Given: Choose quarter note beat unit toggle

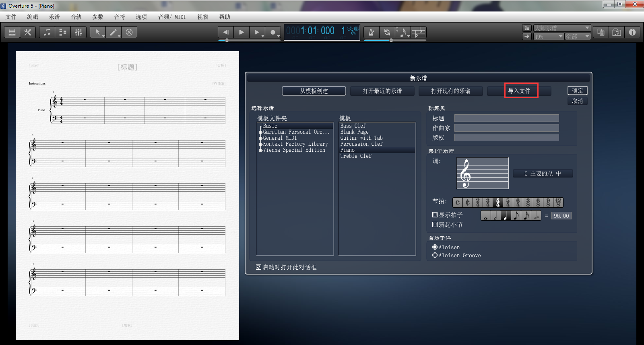Looking at the screenshot, I should click(x=506, y=216).
